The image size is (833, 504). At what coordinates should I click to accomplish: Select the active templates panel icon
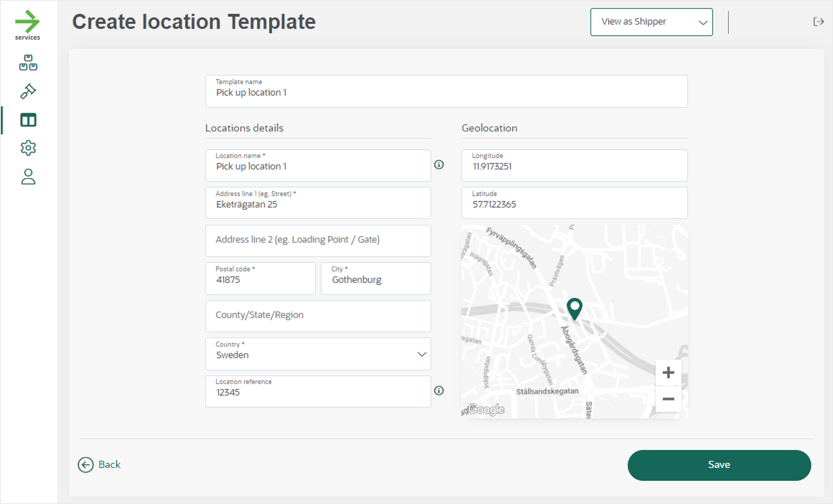[28, 119]
